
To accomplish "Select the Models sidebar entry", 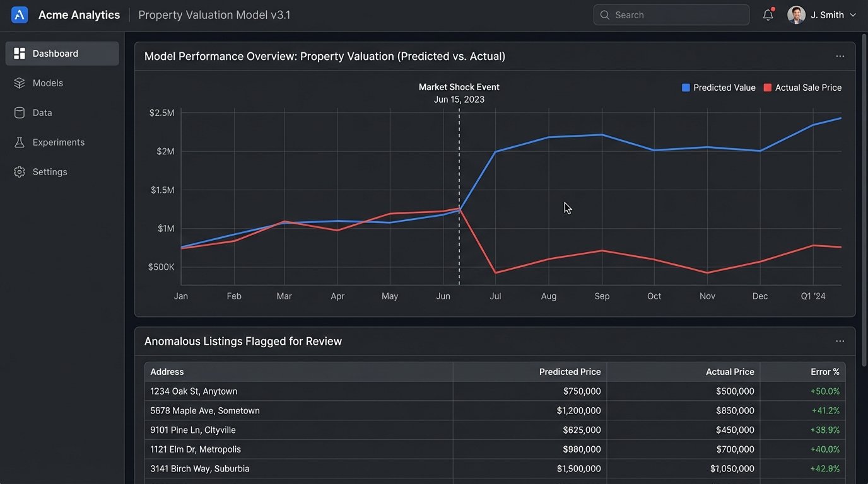I will click(47, 83).
